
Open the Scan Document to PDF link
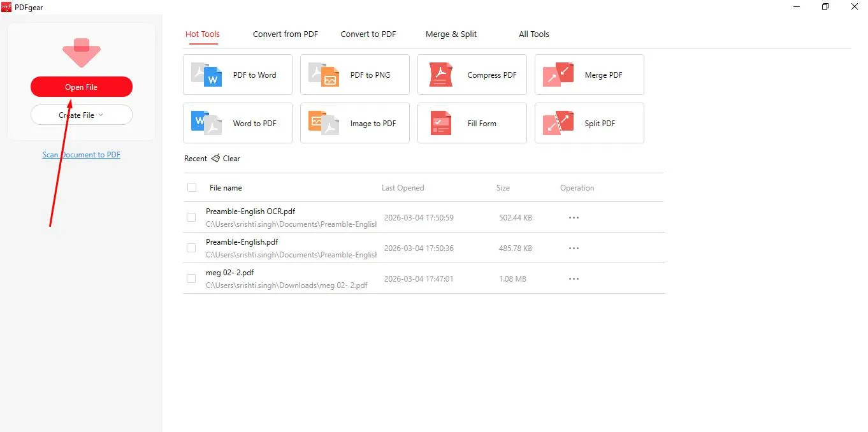[x=81, y=154]
